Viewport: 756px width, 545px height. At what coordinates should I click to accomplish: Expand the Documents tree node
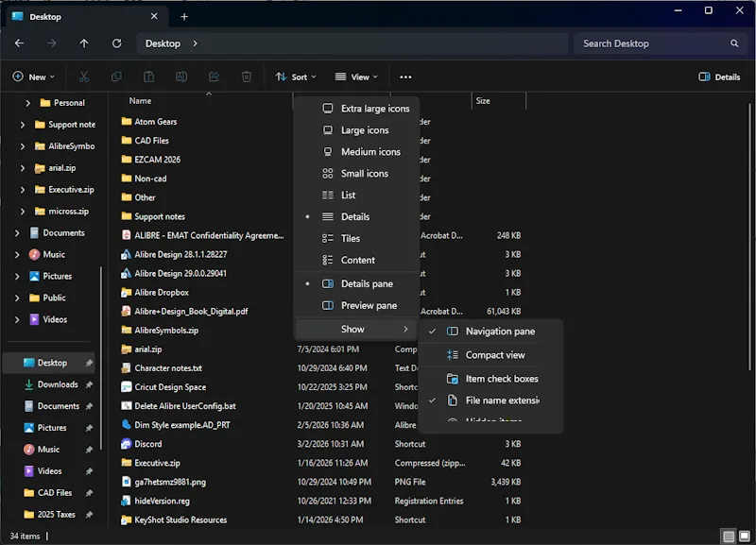17,233
